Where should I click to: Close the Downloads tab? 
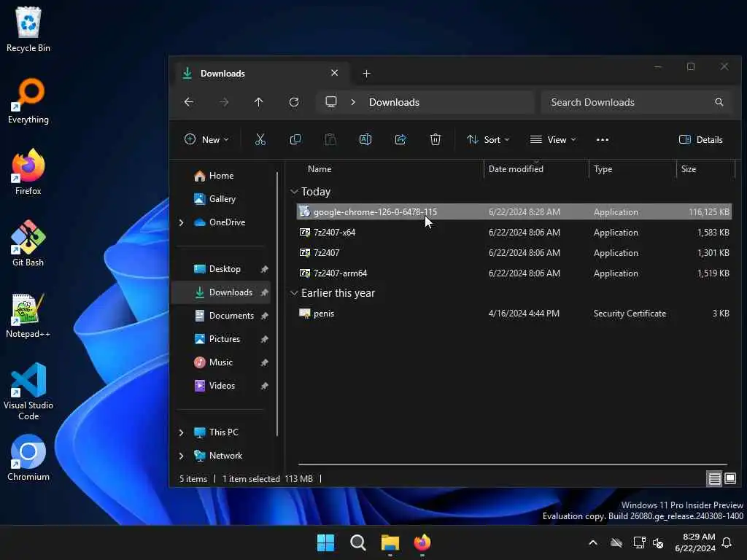(x=334, y=73)
